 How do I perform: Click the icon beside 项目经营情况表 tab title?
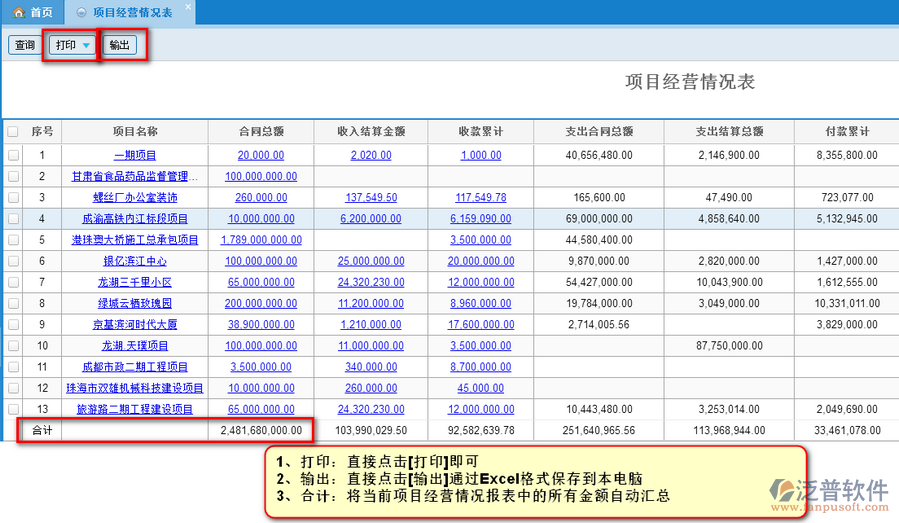pos(81,13)
